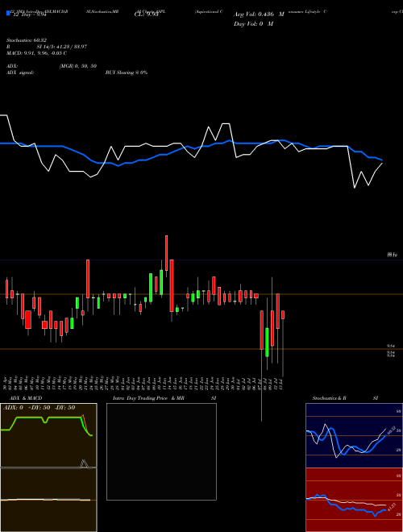The height and width of the screenshot is (532, 403).
Task: Click the upper blue horizontal level label at right
Action: point(393,255)
